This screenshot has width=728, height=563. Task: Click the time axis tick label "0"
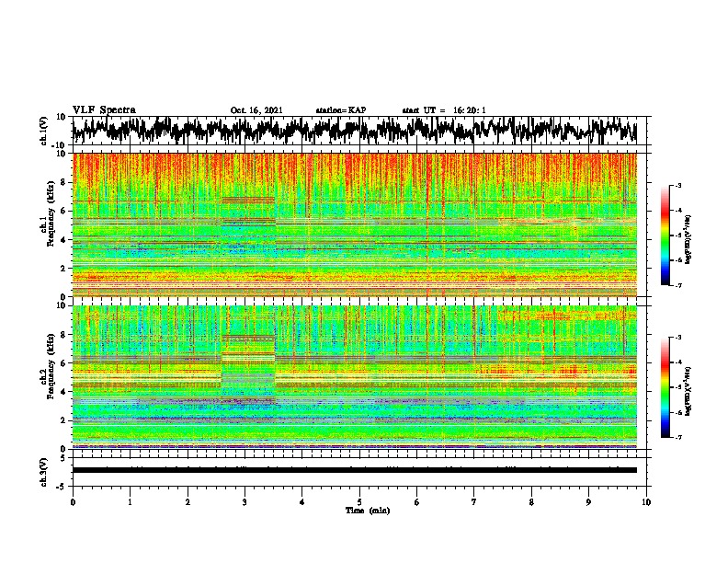73,502
